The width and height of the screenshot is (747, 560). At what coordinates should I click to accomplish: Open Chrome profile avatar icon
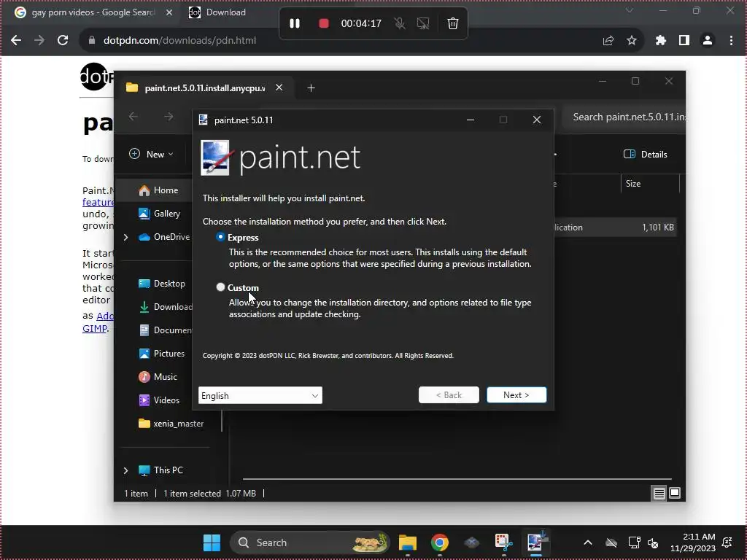[x=708, y=41]
